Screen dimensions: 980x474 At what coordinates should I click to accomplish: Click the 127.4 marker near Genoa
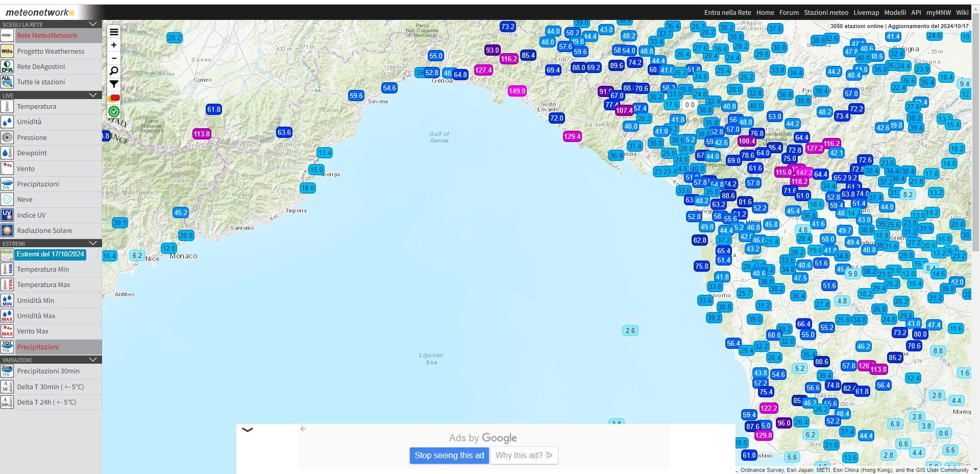click(483, 70)
